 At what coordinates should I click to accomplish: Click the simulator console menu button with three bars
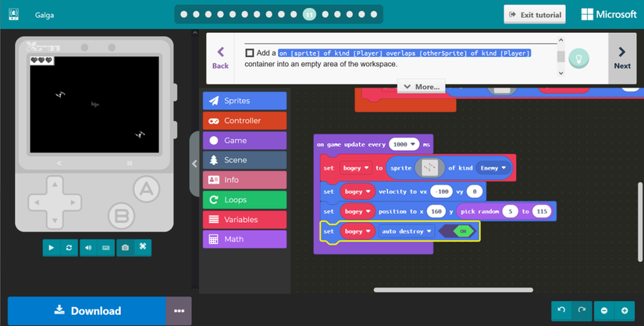tap(130, 163)
